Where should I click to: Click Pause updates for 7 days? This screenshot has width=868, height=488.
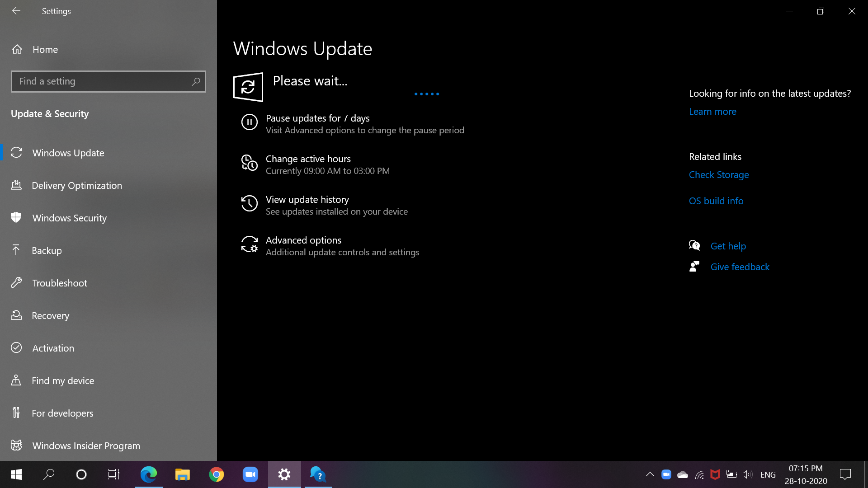[x=317, y=118]
